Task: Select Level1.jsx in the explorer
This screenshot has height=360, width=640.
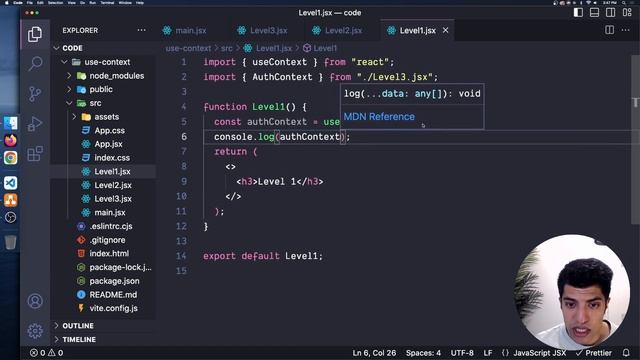Action: pyautogui.click(x=102, y=171)
